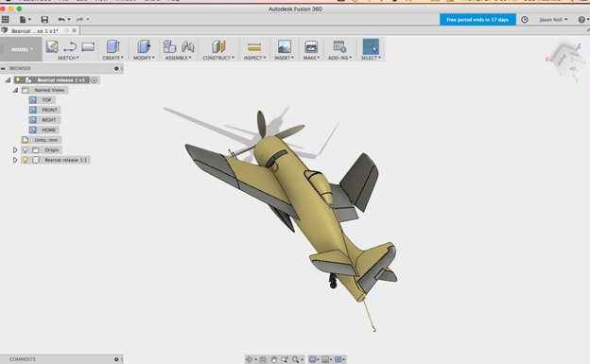Image resolution: width=590 pixels, height=364 pixels.
Task: Open the INSPECT dropdown menu
Action: click(x=254, y=58)
